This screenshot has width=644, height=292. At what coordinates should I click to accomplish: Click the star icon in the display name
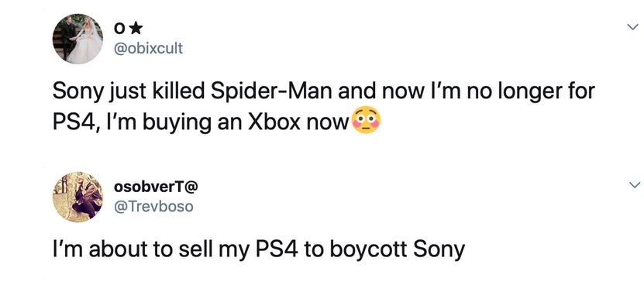(x=136, y=29)
